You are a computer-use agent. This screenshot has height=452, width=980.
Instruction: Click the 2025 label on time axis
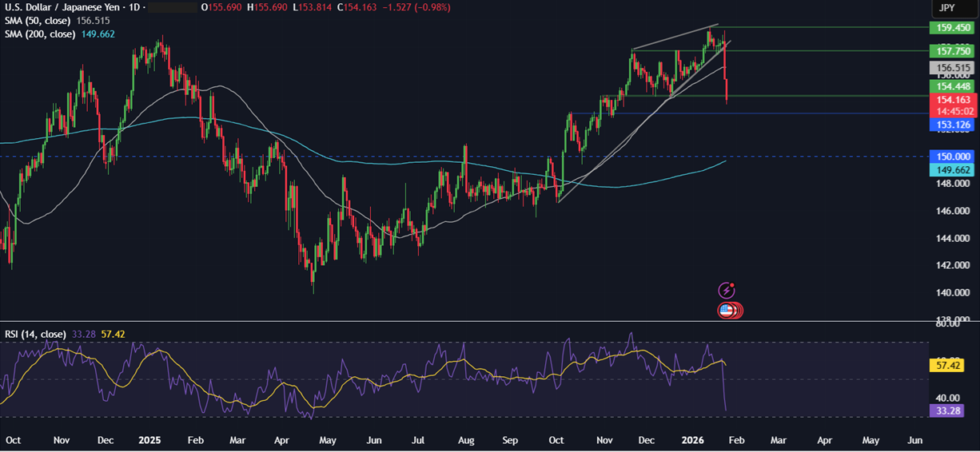pos(149,440)
